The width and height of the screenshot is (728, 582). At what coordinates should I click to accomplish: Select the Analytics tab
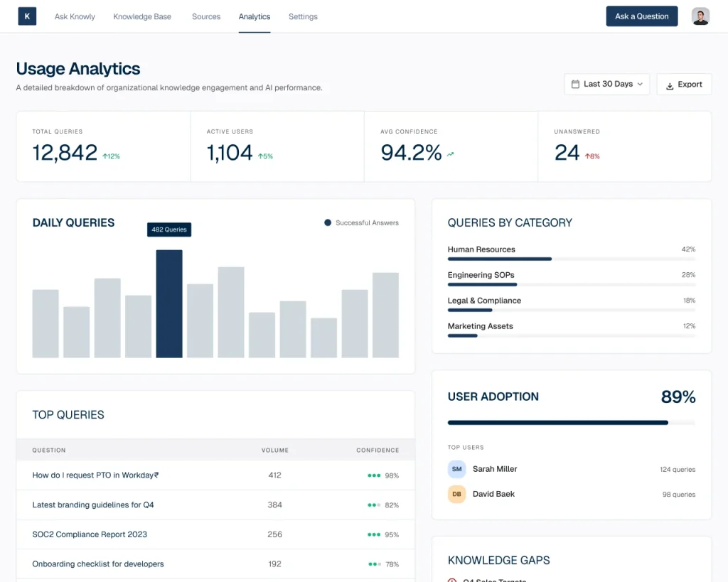255,17
